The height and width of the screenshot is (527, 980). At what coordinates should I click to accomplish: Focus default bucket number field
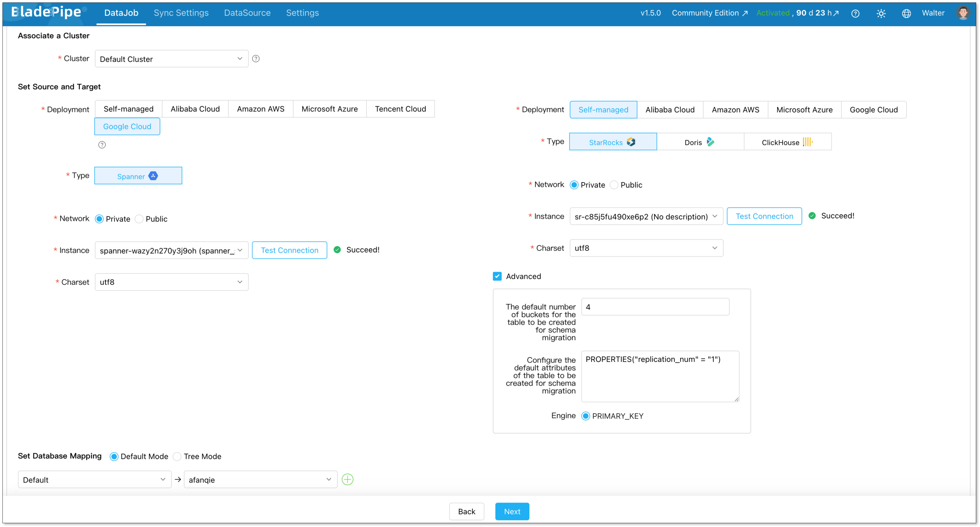[x=655, y=307]
